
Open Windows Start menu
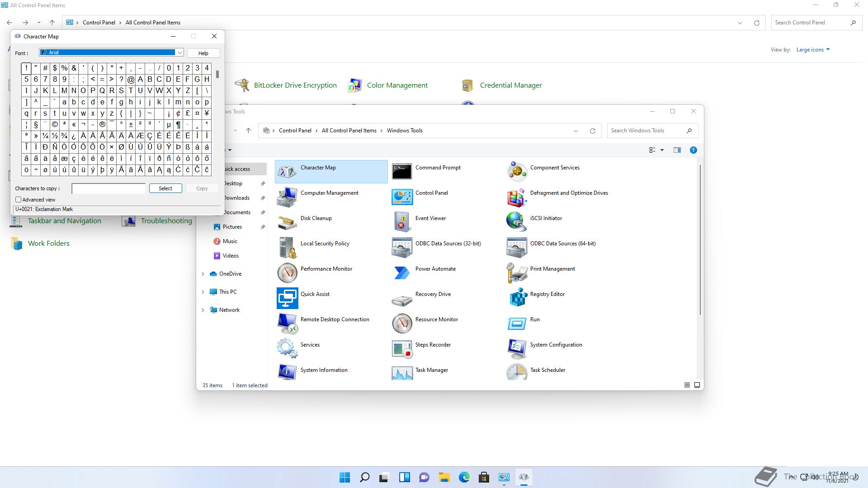[344, 477]
